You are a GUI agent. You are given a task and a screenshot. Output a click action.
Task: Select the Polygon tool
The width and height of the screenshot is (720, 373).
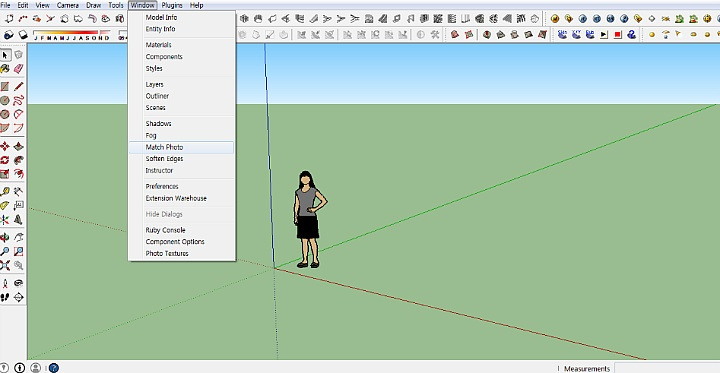pos(5,114)
